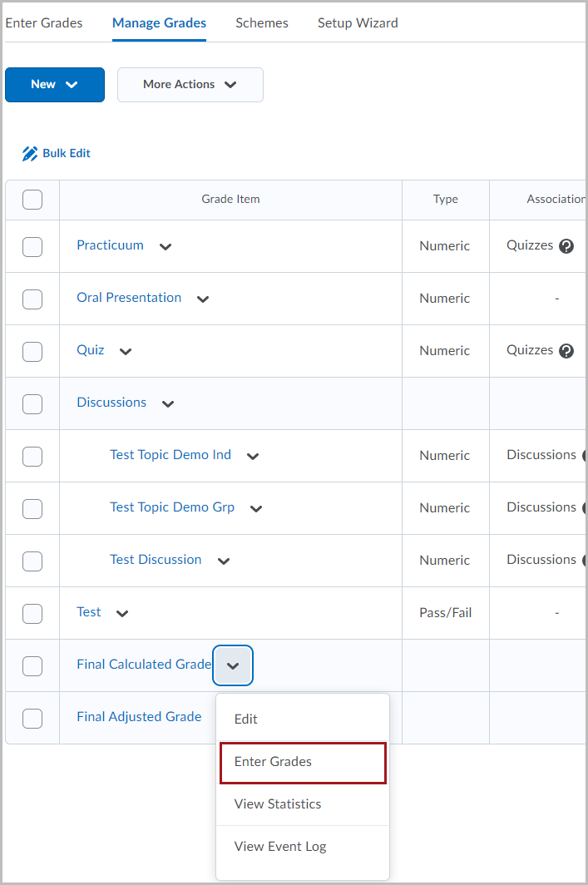Open the New dropdown button

(x=55, y=85)
